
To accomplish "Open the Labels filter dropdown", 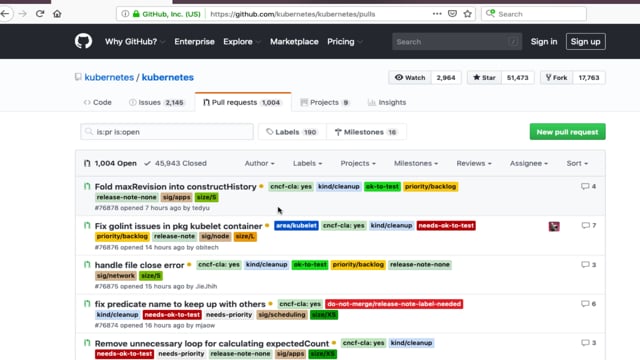I will point(307,163).
